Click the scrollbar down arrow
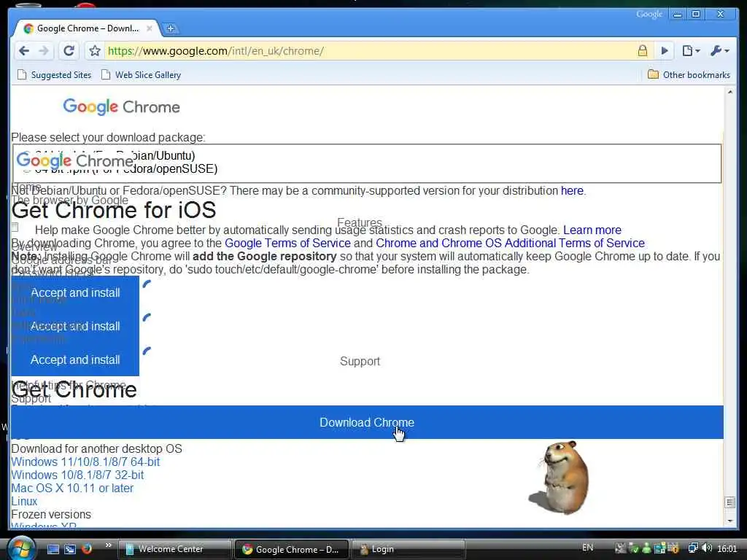747x560 pixels. [x=729, y=521]
